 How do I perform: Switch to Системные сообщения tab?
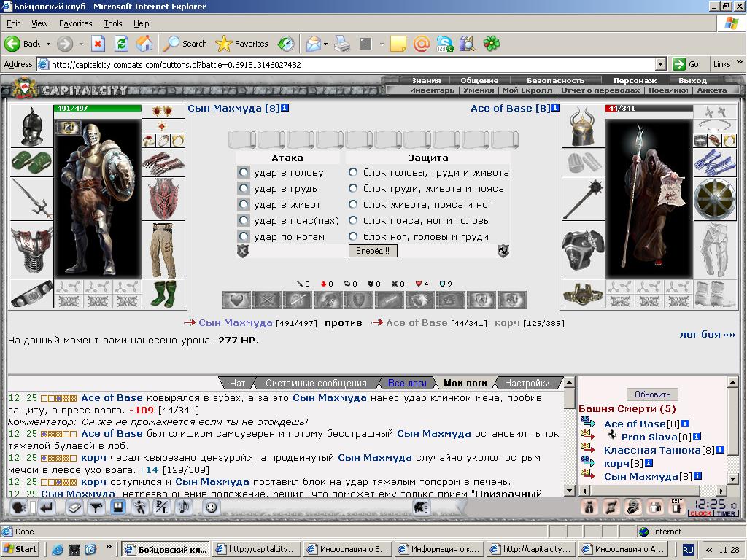pyautogui.click(x=316, y=383)
